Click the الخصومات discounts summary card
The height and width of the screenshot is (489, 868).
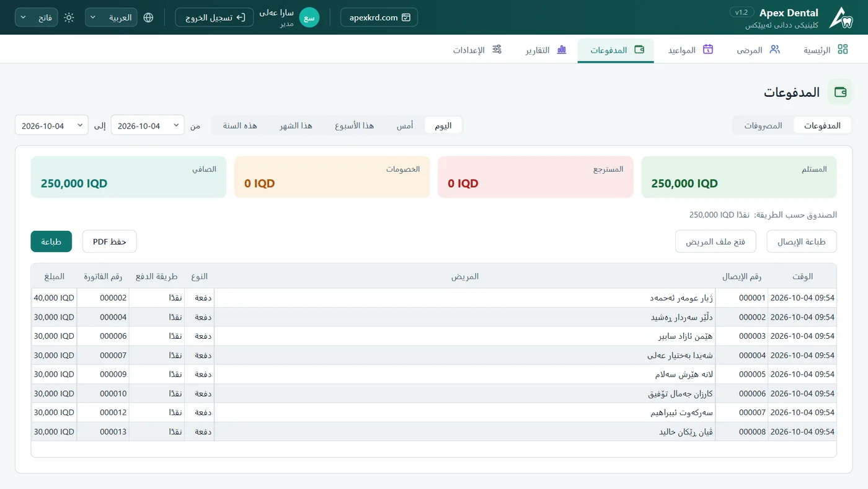pos(332,177)
